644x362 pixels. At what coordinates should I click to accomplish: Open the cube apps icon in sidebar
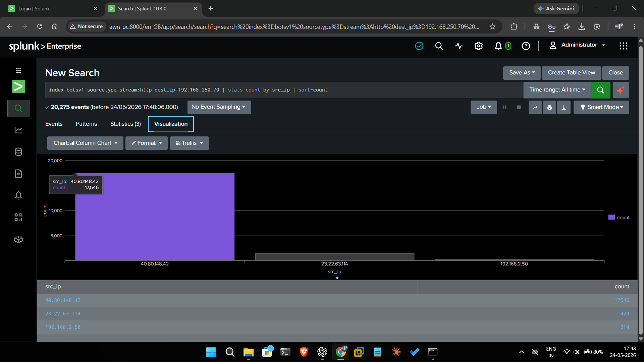pos(18,239)
